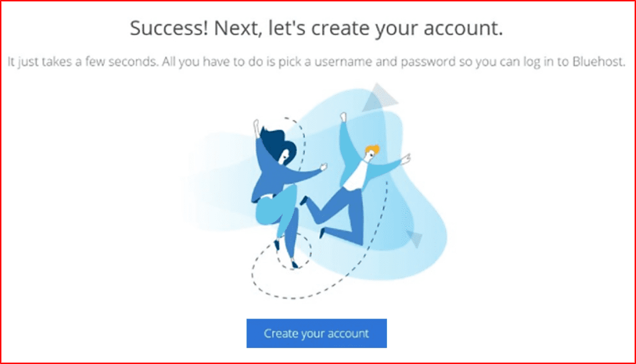Click the word username in the description
This screenshot has height=364, width=636.
343,61
